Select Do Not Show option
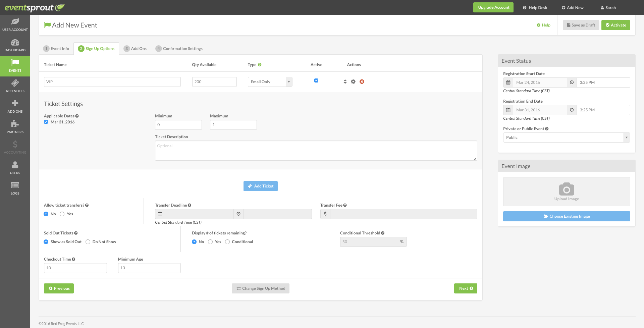This screenshot has width=644, height=328. click(x=88, y=242)
